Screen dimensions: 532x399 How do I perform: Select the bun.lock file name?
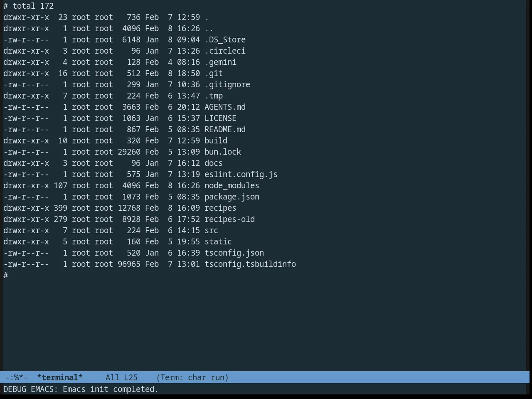(x=223, y=152)
